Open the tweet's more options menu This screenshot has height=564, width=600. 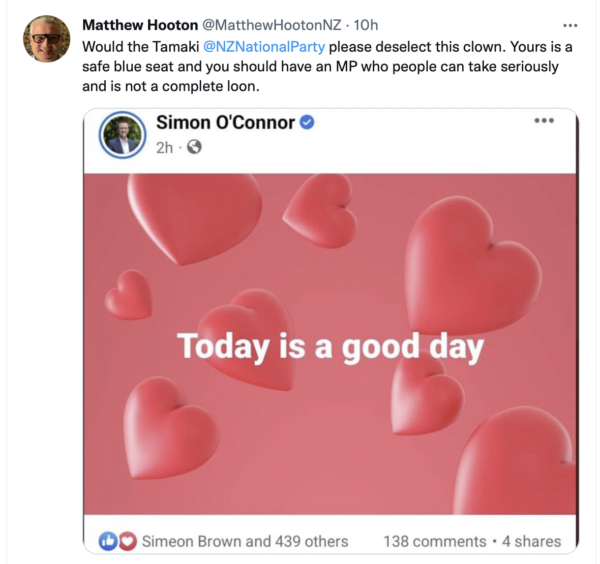click(570, 24)
